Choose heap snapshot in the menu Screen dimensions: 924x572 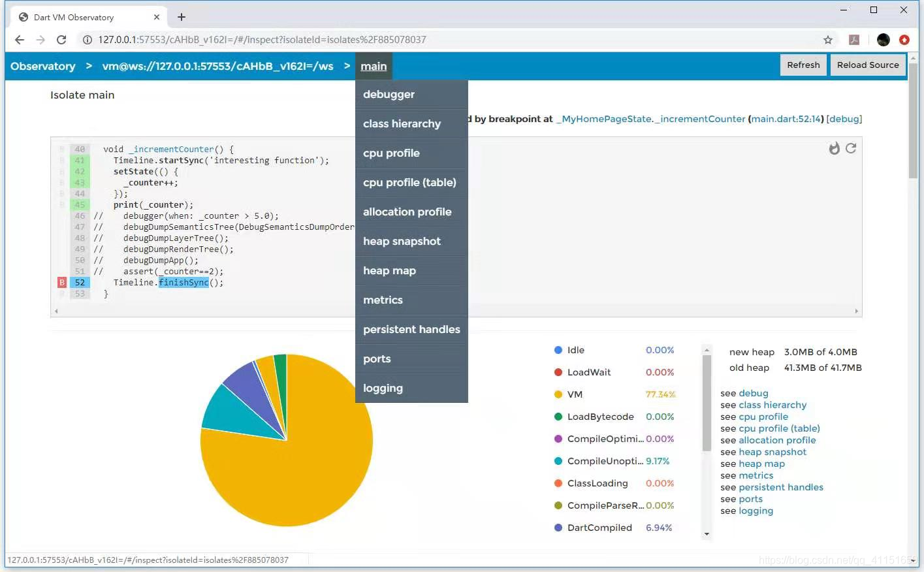click(x=411, y=241)
